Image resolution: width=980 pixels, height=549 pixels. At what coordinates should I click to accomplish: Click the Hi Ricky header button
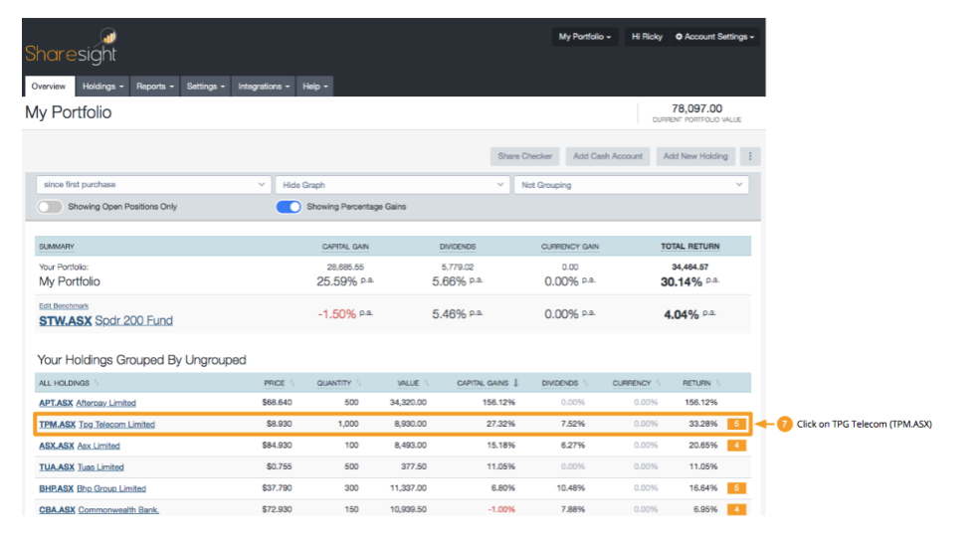(647, 37)
